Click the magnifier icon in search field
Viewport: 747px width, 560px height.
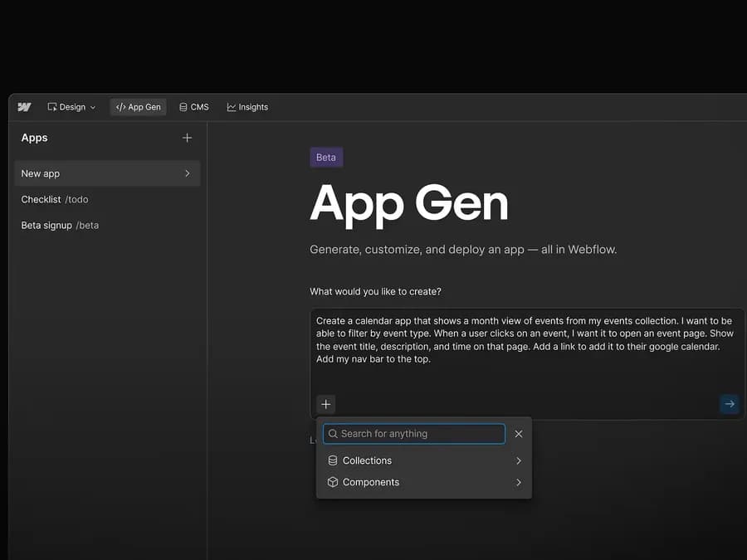click(x=333, y=434)
